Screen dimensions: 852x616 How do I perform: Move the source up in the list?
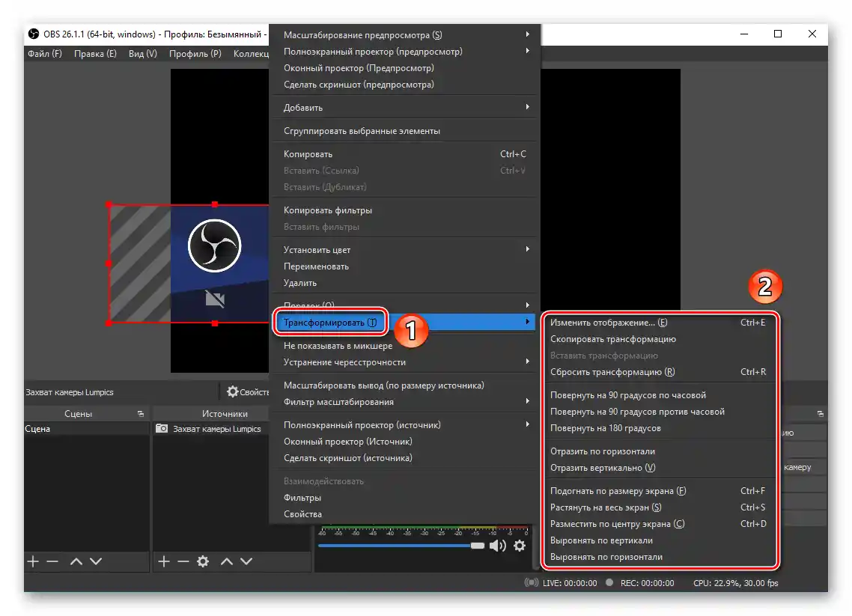[x=227, y=561]
